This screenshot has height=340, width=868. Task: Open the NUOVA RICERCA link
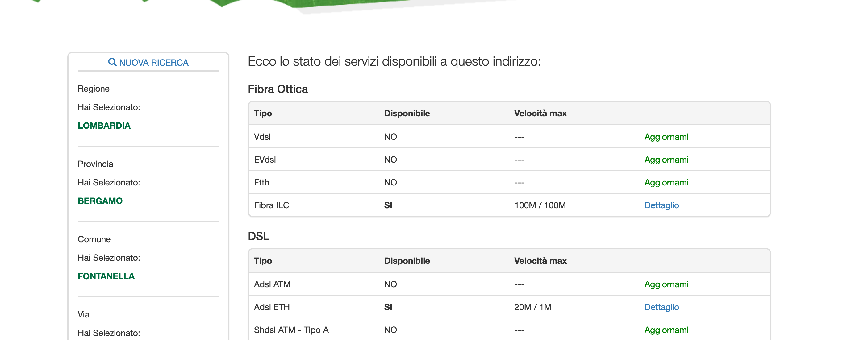pos(154,63)
